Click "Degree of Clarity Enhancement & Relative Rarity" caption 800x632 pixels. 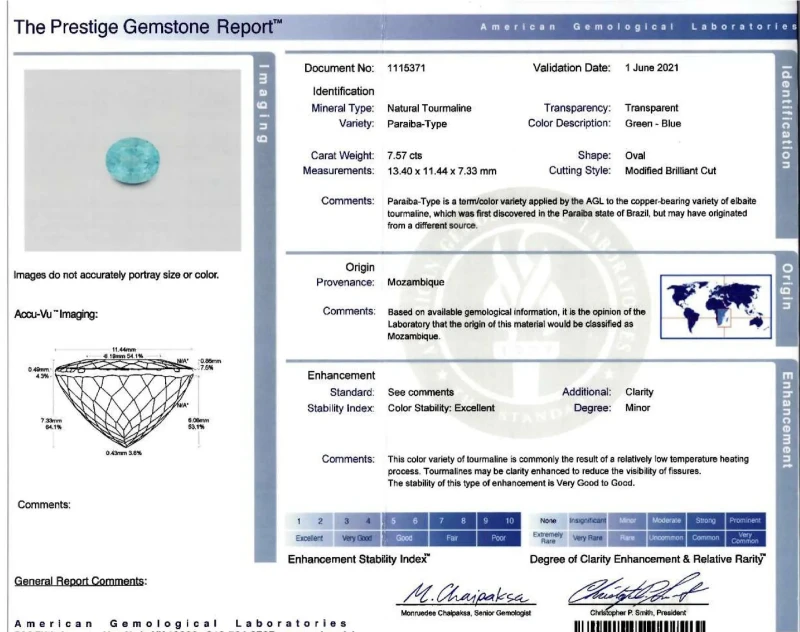click(647, 559)
